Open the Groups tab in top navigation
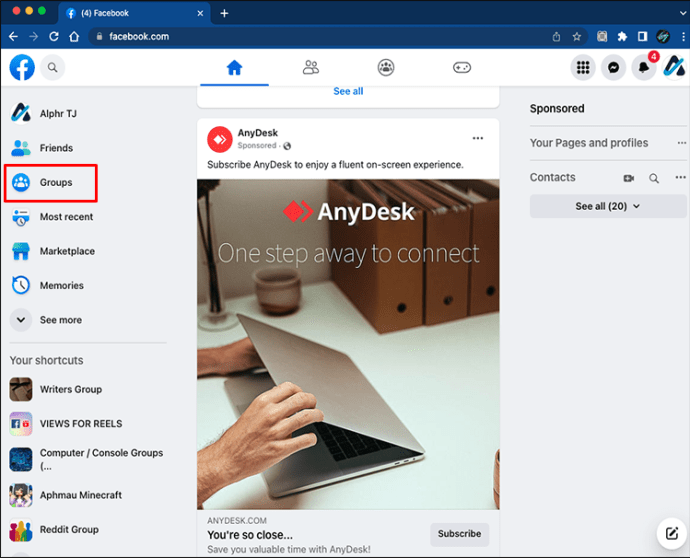The image size is (690, 558). 386,68
